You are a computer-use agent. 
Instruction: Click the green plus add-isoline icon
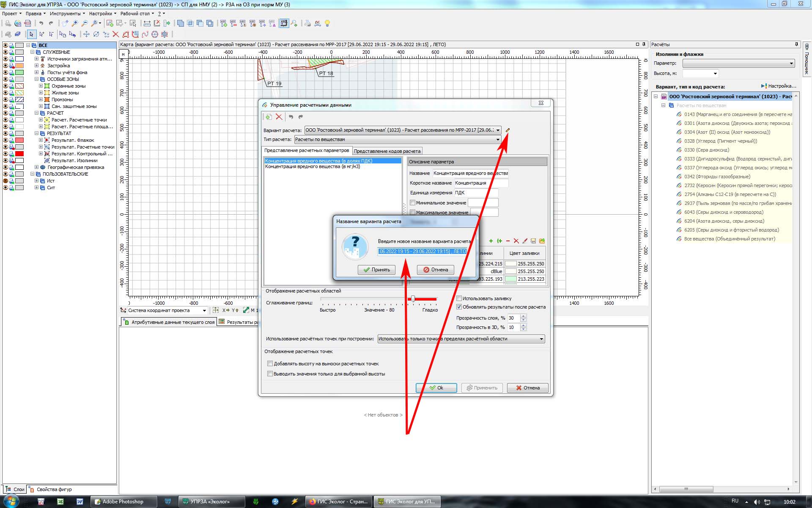point(491,241)
